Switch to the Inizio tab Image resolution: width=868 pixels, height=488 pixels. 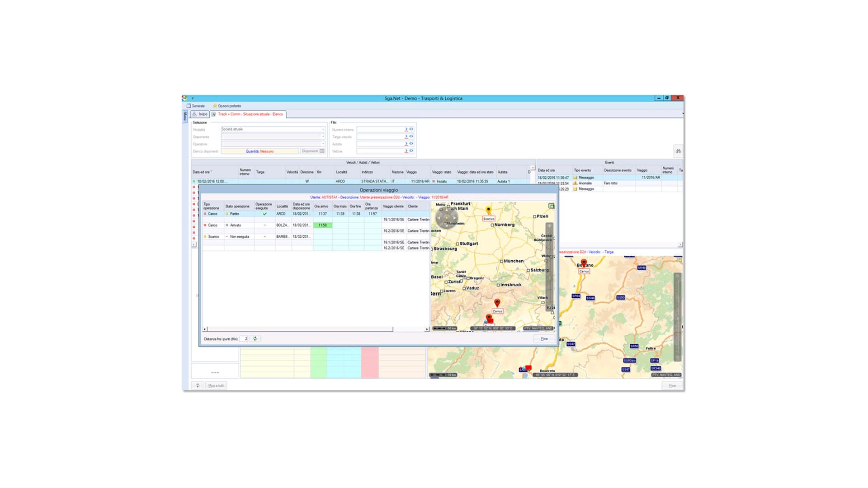click(200, 114)
